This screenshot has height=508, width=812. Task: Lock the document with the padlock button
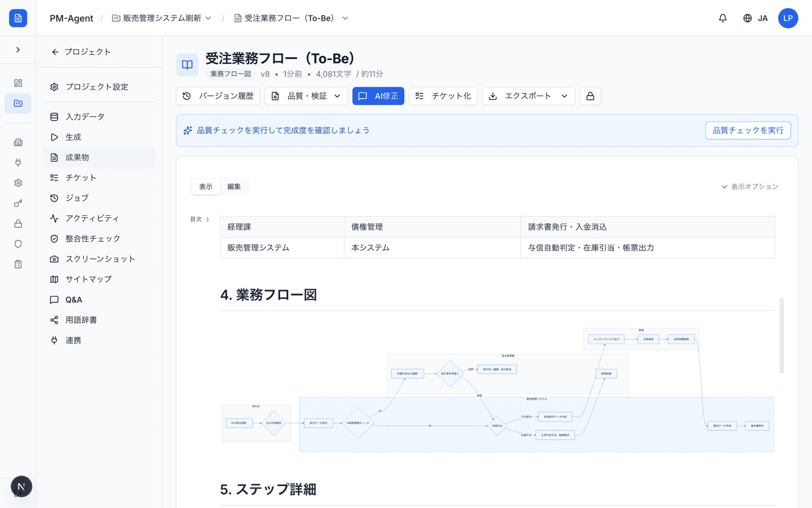click(590, 96)
